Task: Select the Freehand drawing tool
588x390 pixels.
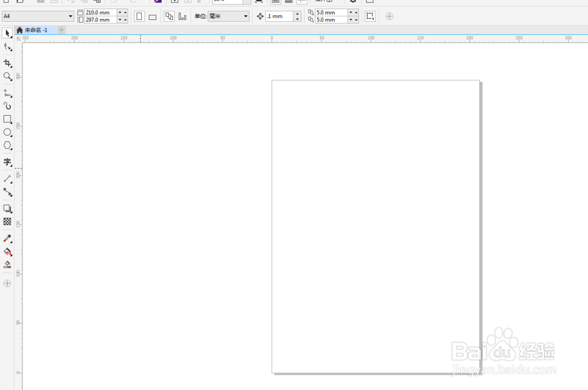Action: click(7, 93)
